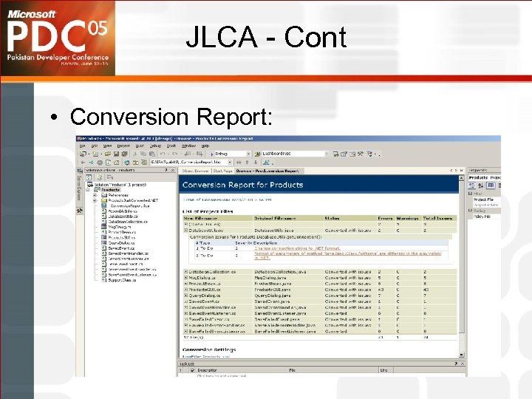Open the Debug menu
Viewport: 532px width, 399px height.
click(x=155, y=146)
